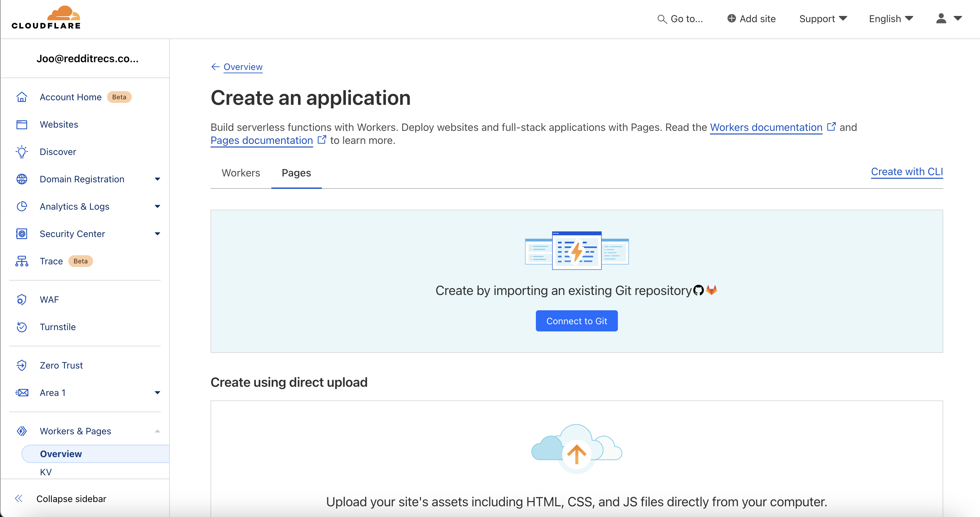Open the Create with CLI link
Viewport: 980px width, 517px height.
click(906, 172)
